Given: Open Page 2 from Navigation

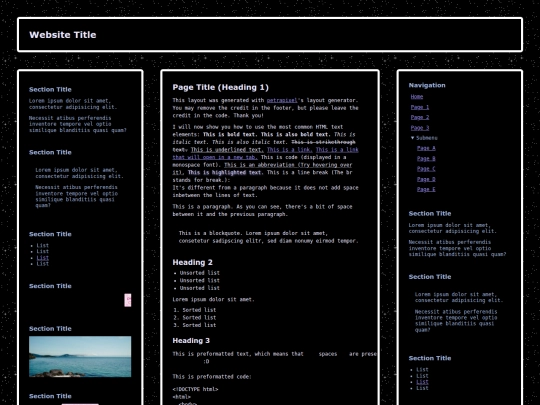Looking at the screenshot, I should point(420,117).
